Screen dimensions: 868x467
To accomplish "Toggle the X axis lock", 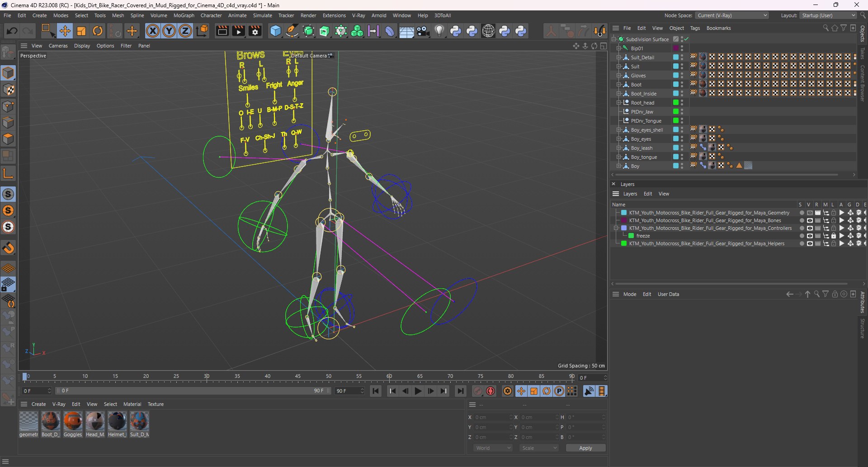I will pos(153,31).
